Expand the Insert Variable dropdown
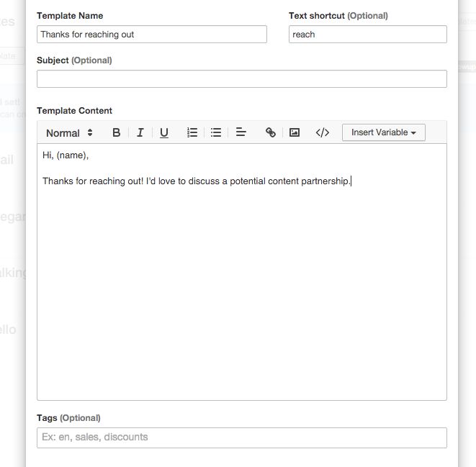The height and width of the screenshot is (467, 476). 384,132
